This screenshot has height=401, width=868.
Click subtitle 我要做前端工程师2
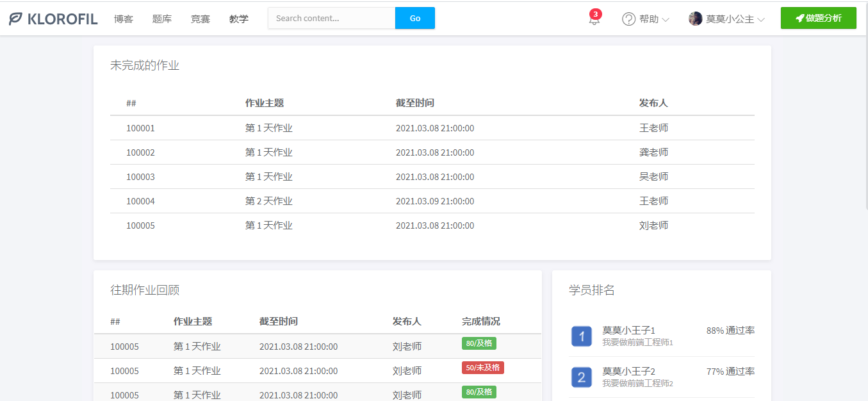[x=637, y=384]
